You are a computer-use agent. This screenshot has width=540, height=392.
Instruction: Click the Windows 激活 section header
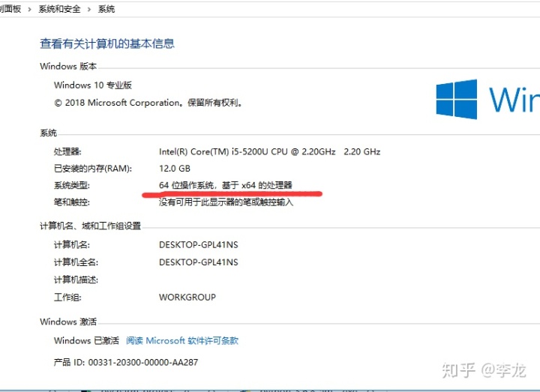coord(68,322)
